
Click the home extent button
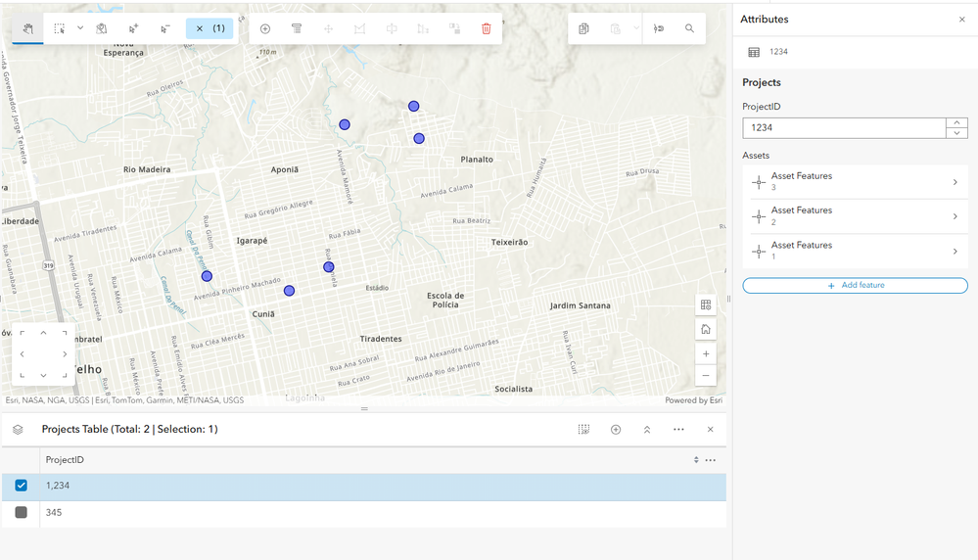(x=706, y=329)
